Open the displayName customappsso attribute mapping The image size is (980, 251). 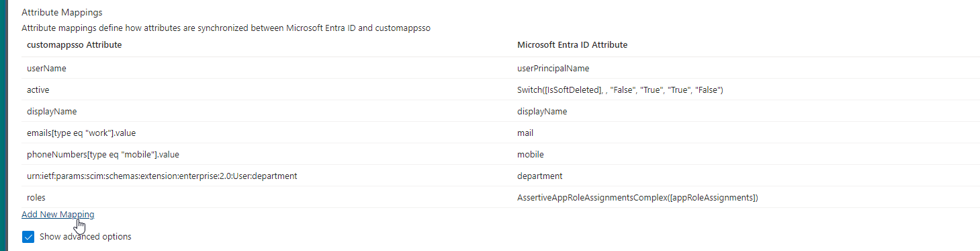click(x=51, y=112)
